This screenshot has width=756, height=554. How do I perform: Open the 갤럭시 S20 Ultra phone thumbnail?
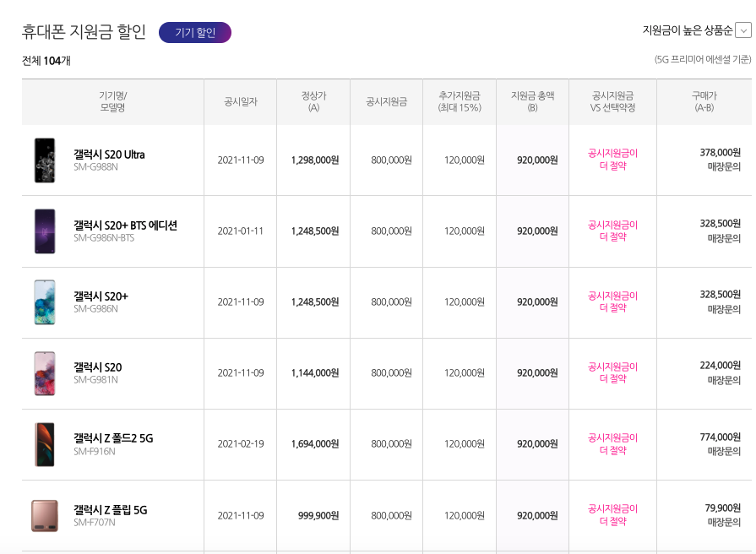(45, 160)
